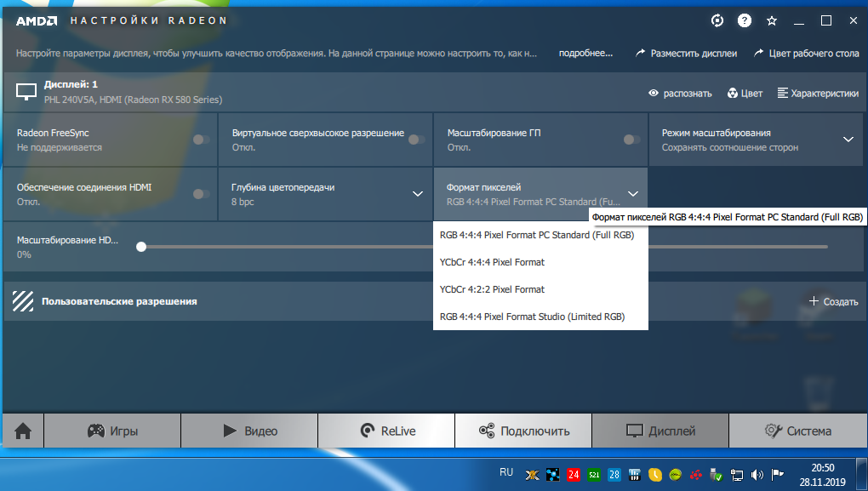Expand Режим масштабирования dropdown
The height and width of the screenshot is (491, 868).
point(848,140)
